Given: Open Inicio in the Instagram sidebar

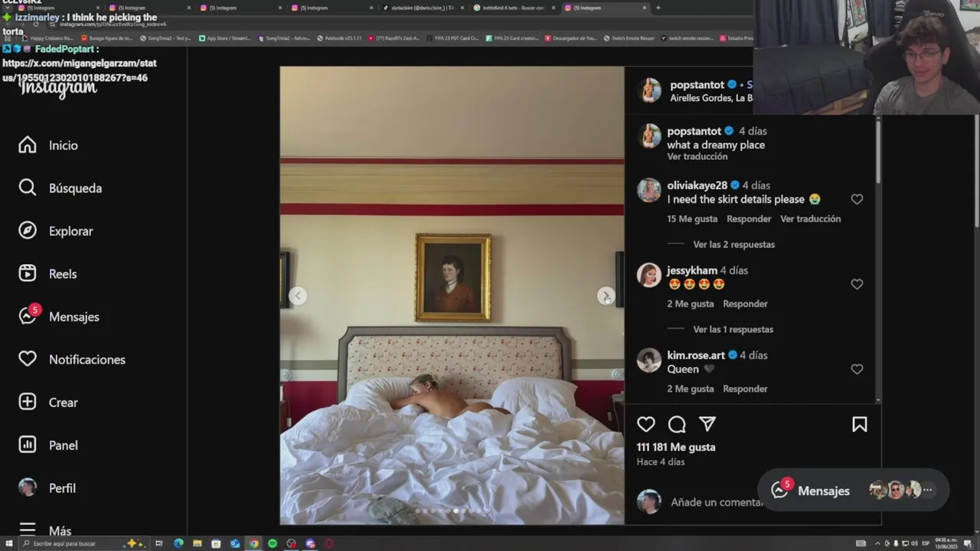Looking at the screenshot, I should (x=49, y=145).
